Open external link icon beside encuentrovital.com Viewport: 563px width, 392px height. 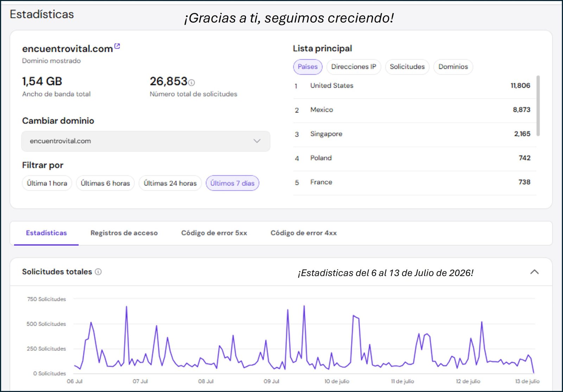pyautogui.click(x=117, y=46)
